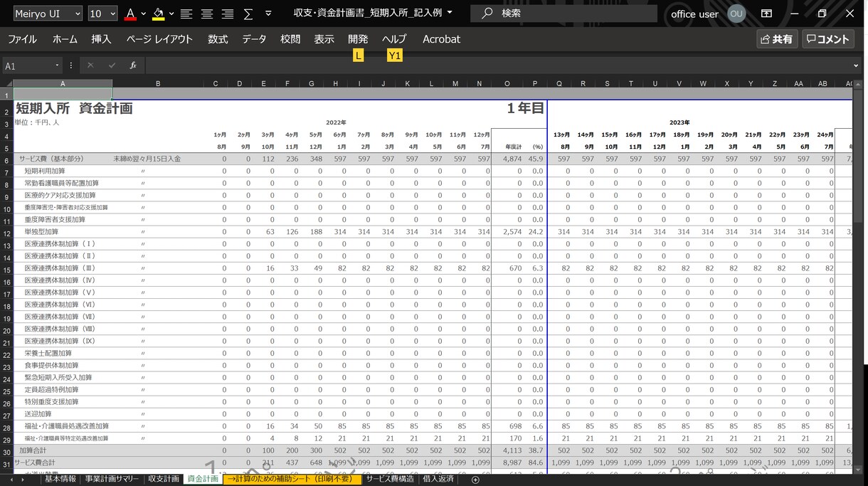This screenshot has width=868, height=486.
Task: Open the file name title dropdown
Action: click(x=450, y=13)
